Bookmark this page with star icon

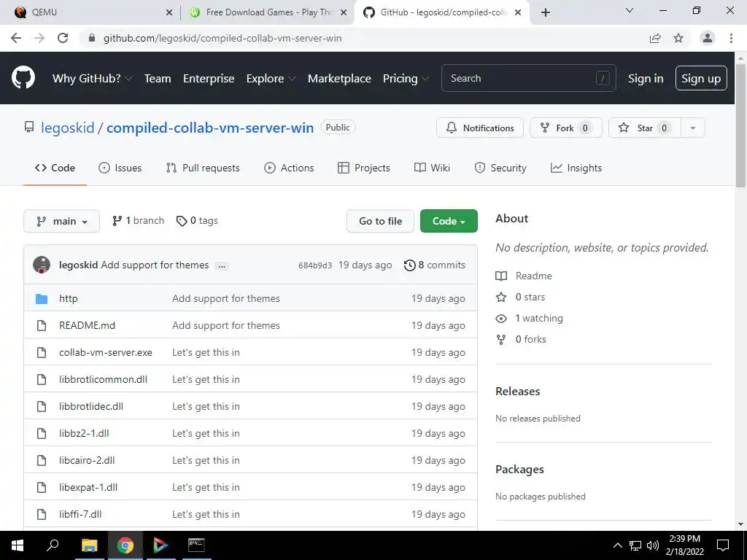click(678, 38)
